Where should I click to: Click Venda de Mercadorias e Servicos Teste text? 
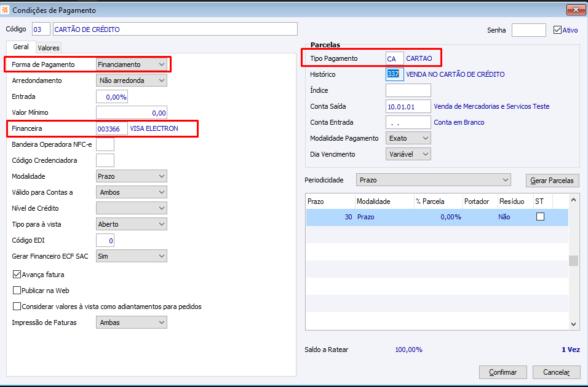click(x=491, y=106)
